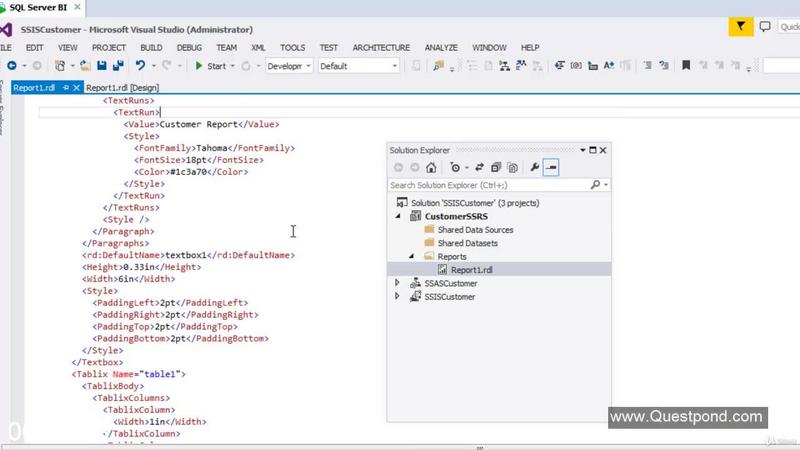Open the ARCHITECTURE menu

pos(381,47)
